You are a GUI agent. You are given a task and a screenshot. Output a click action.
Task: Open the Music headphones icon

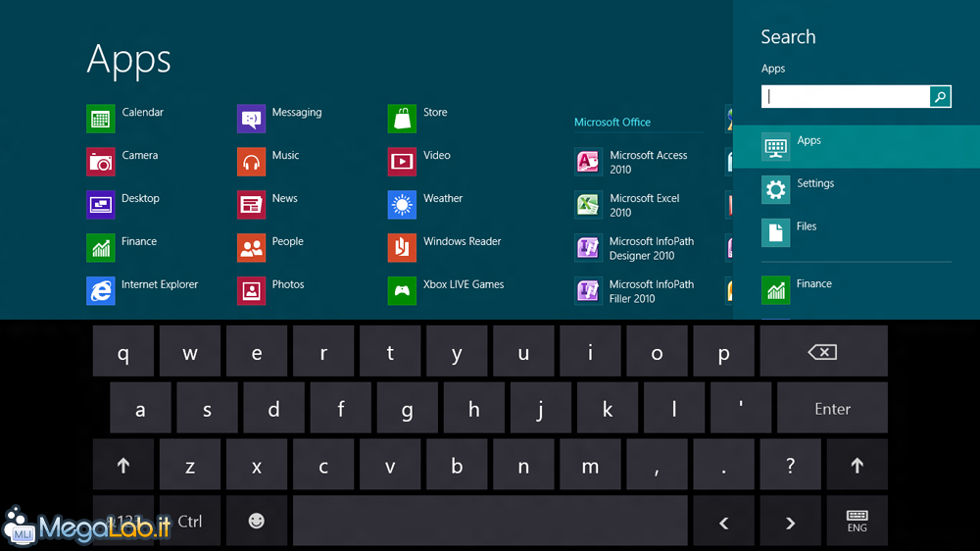tap(251, 162)
